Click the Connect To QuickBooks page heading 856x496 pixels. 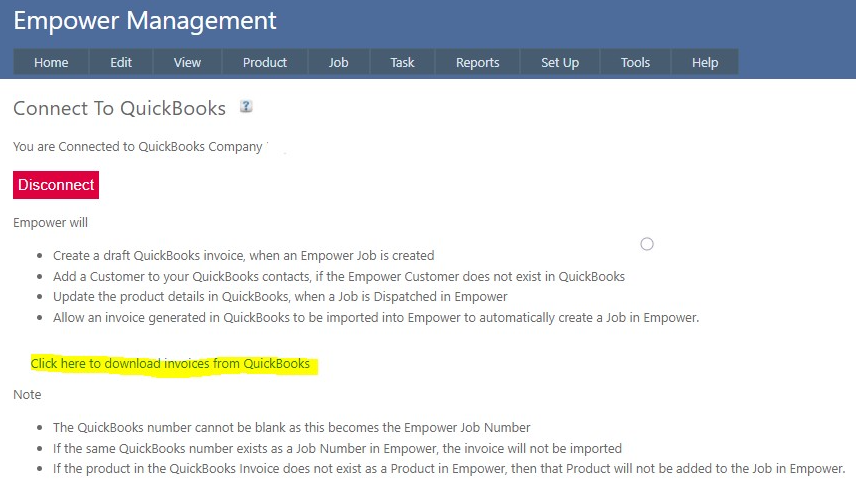coord(119,108)
